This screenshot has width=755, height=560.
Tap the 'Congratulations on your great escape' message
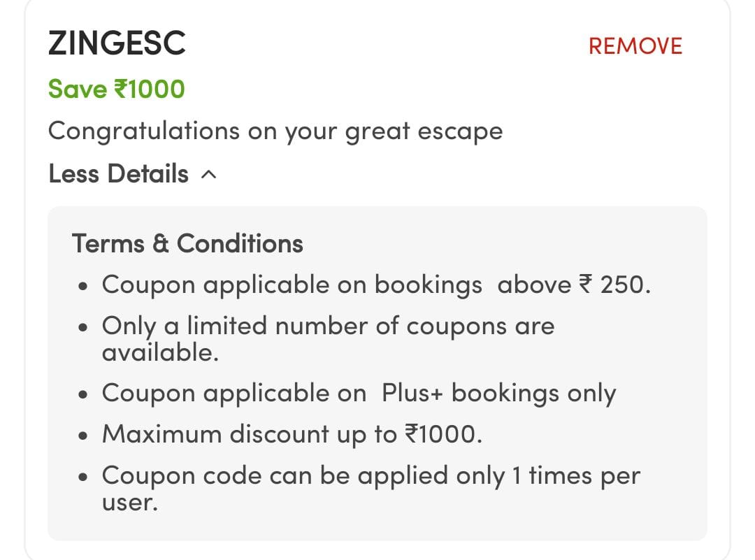275,131
